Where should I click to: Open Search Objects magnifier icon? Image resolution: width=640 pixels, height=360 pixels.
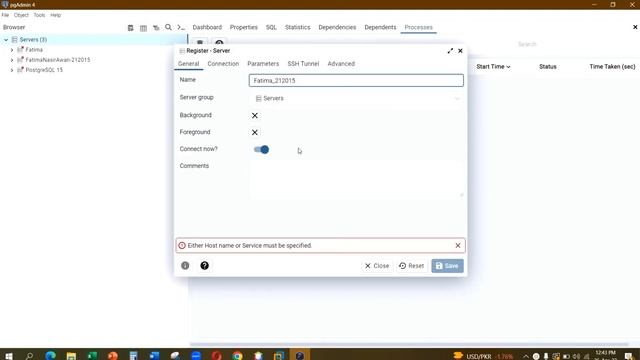coord(168,27)
